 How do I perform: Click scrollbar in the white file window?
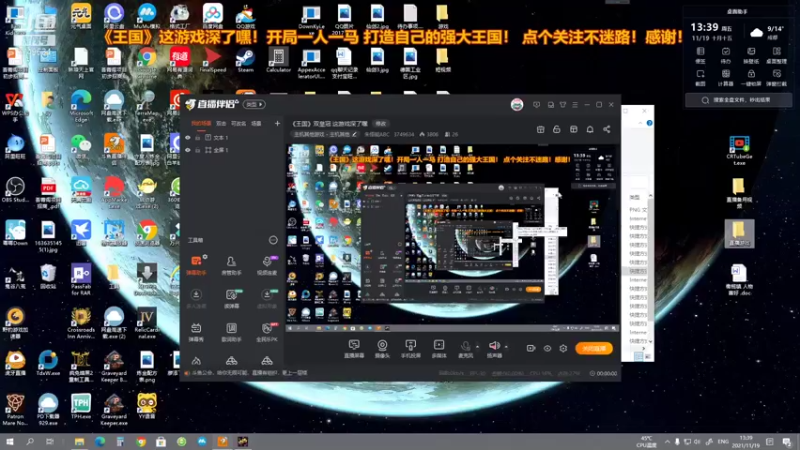[x=650, y=268]
